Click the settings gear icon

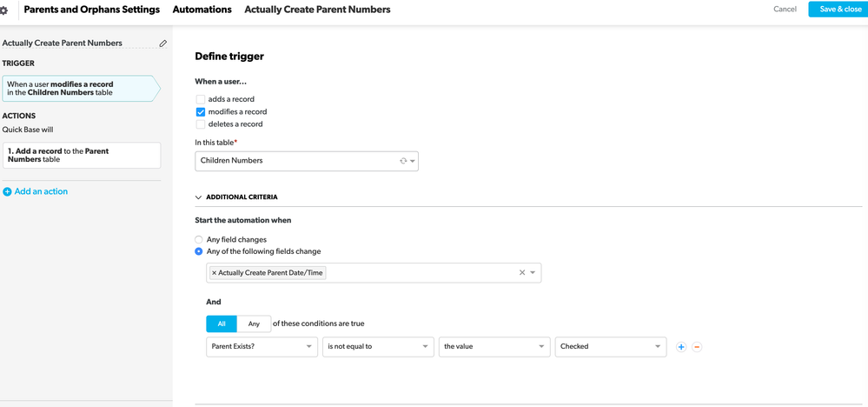(x=3, y=10)
